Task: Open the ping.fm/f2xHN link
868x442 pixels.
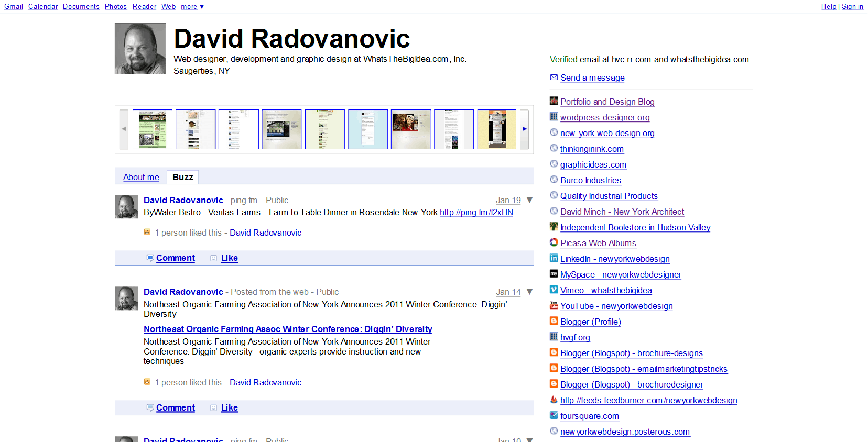Action: pos(476,212)
